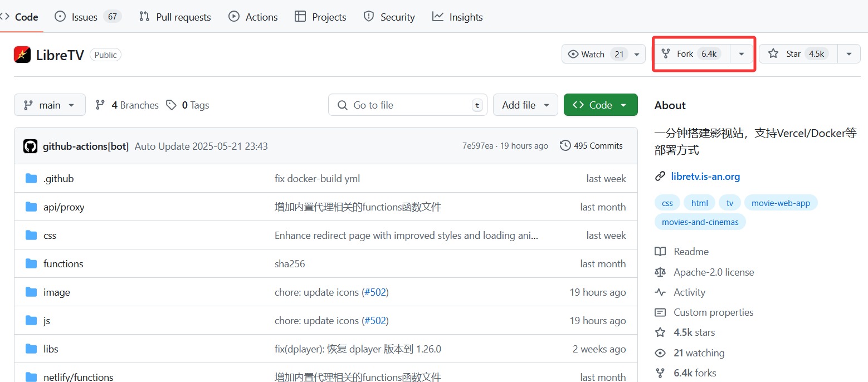868x382 pixels.
Task: Select the Code tab
Action: pos(20,17)
